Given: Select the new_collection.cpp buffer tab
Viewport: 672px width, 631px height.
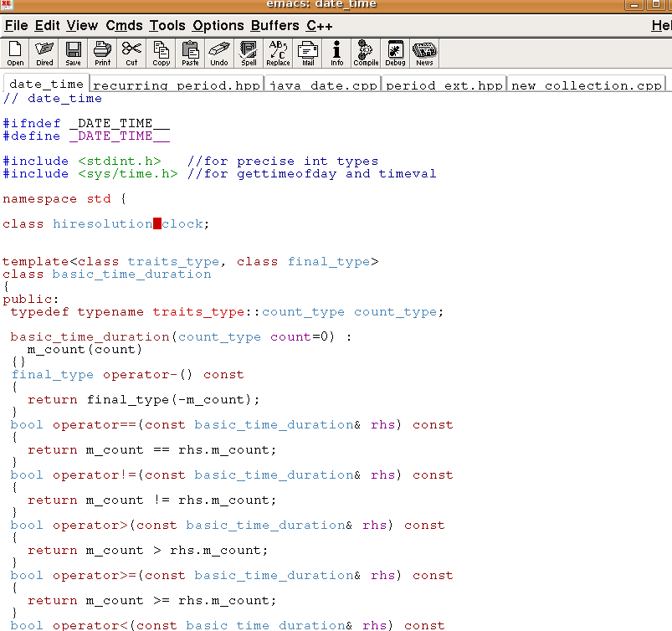Looking at the screenshot, I should pos(586,85).
